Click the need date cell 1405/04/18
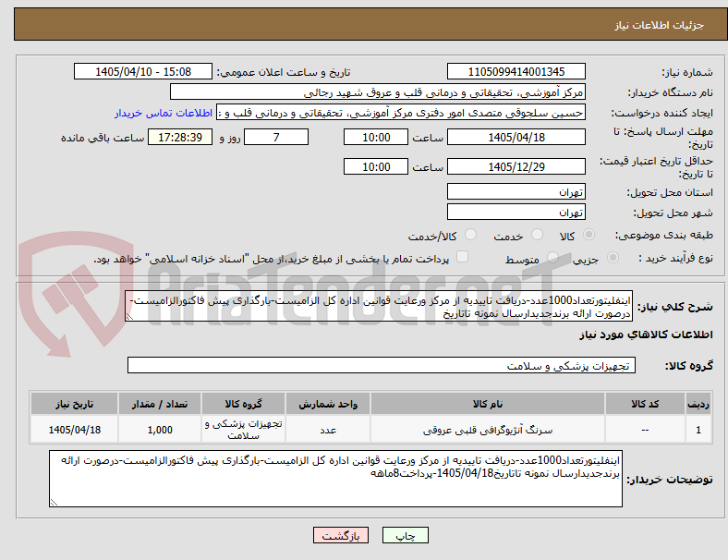The height and width of the screenshot is (560, 728). [x=74, y=430]
